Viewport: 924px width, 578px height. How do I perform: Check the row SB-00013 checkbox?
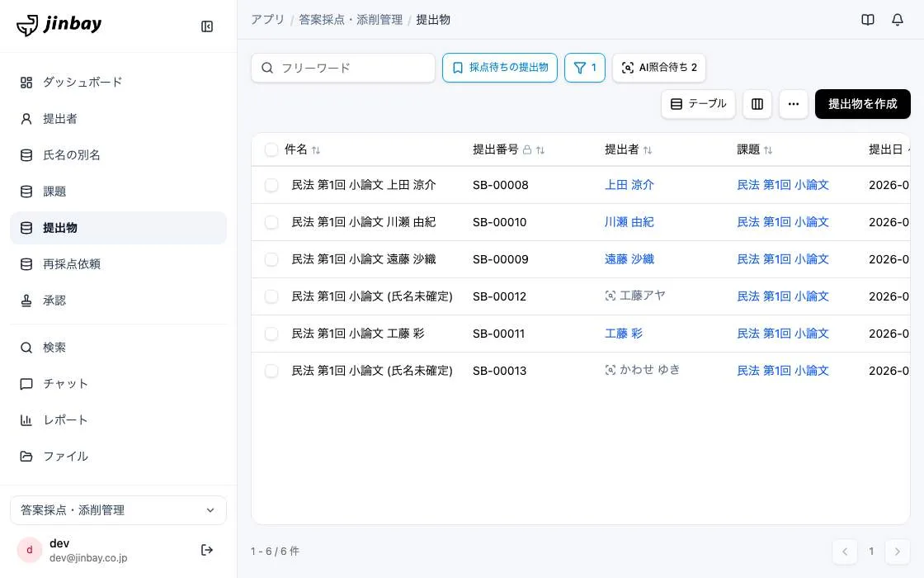271,371
